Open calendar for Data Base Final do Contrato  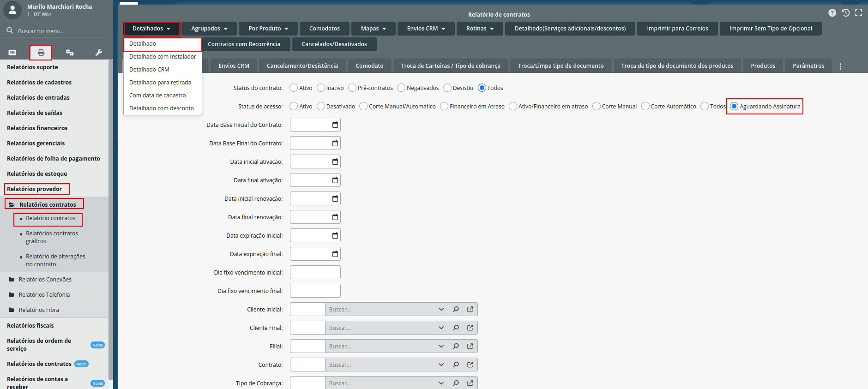pyautogui.click(x=335, y=143)
